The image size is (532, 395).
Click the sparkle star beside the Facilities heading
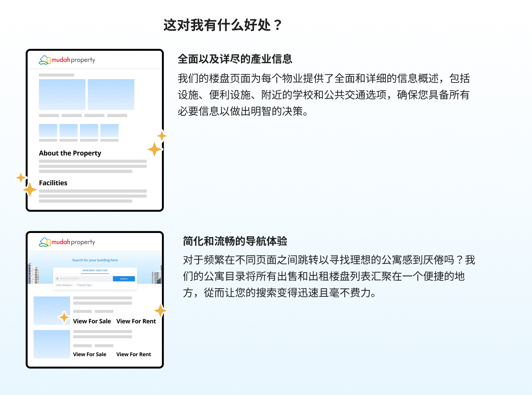[x=30, y=190]
